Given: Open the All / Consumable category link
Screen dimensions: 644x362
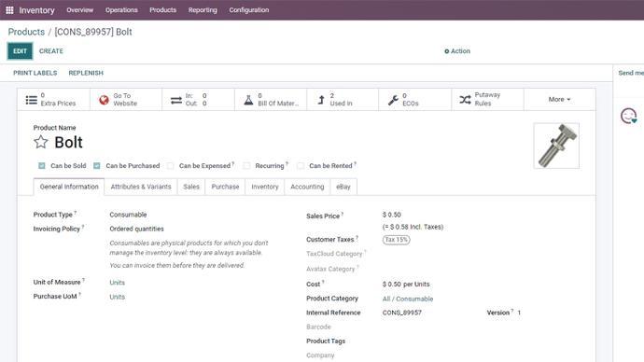Looking at the screenshot, I should [x=408, y=299].
